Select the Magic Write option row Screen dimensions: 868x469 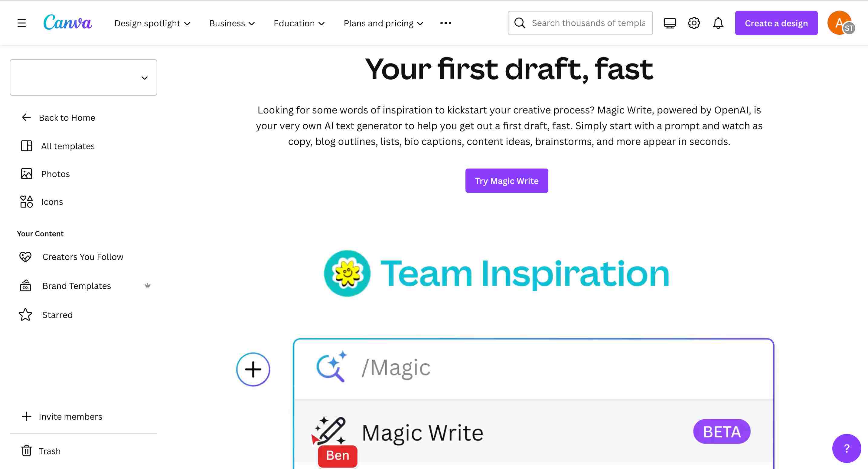pyautogui.click(x=534, y=431)
